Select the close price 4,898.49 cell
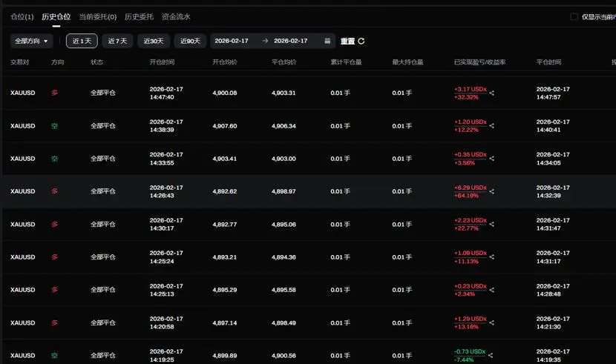The image size is (616, 364). 284,322
